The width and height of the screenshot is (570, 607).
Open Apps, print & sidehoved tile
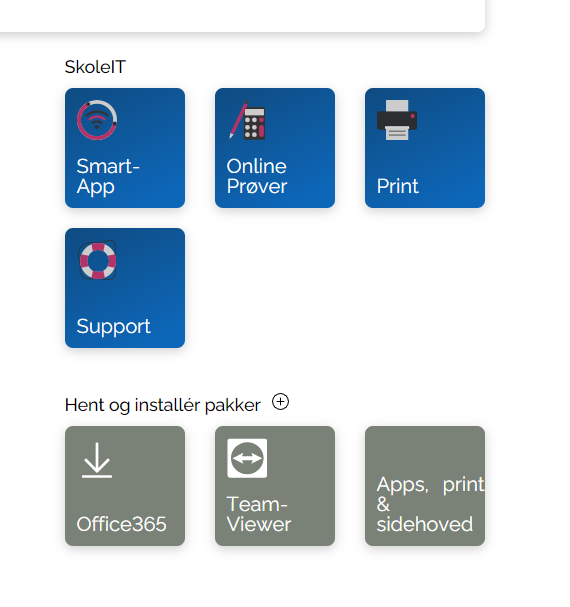425,486
